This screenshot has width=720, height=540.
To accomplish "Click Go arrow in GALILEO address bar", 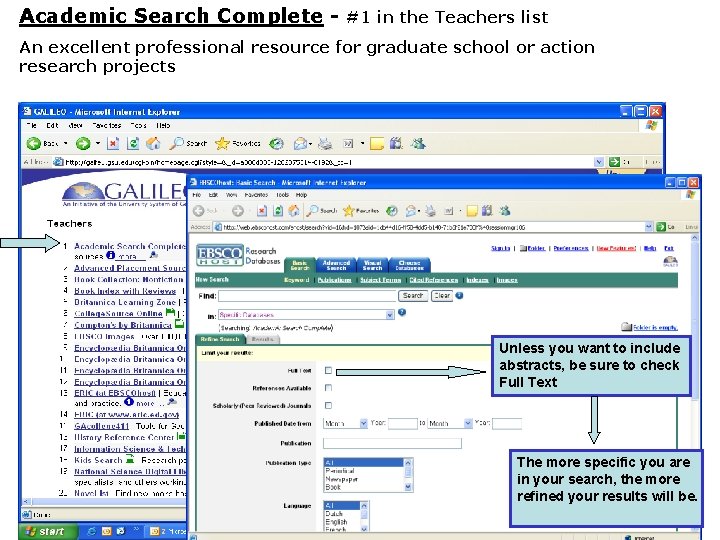I will tap(614, 162).
